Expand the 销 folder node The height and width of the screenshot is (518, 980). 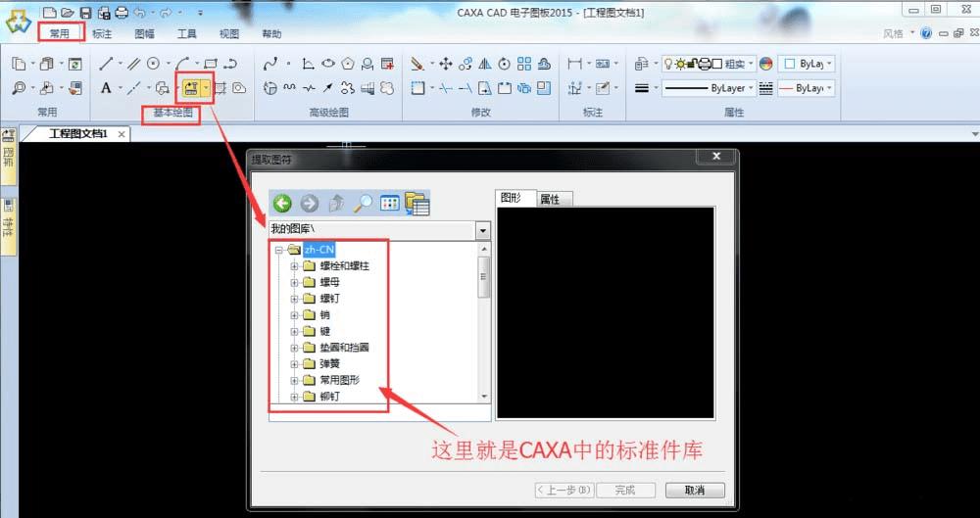tap(294, 315)
